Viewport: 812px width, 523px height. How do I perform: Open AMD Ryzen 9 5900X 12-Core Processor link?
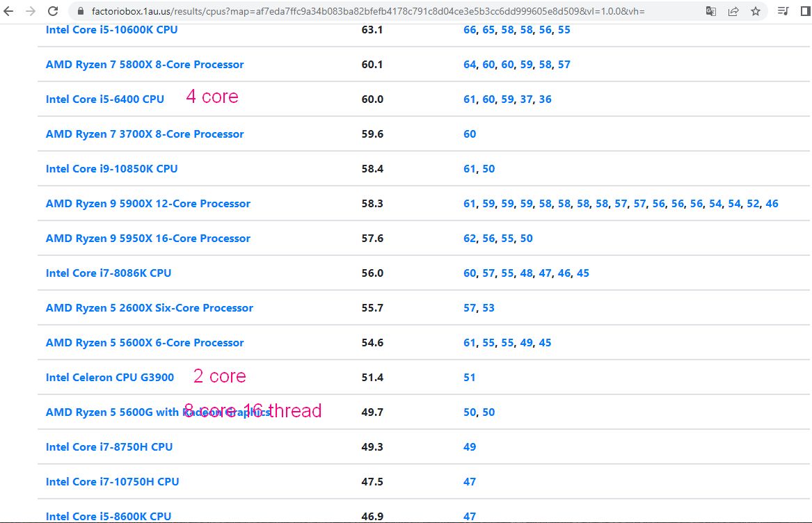(148, 203)
